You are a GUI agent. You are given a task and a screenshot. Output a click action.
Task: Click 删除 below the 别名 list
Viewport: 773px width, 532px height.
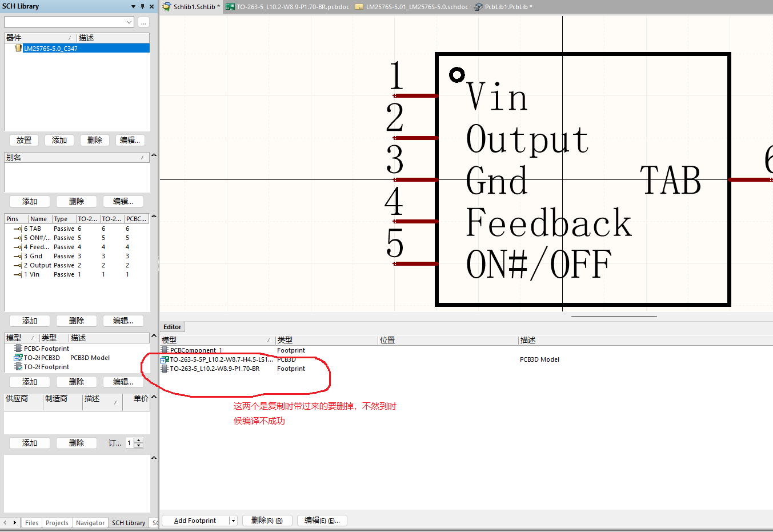tap(77, 201)
